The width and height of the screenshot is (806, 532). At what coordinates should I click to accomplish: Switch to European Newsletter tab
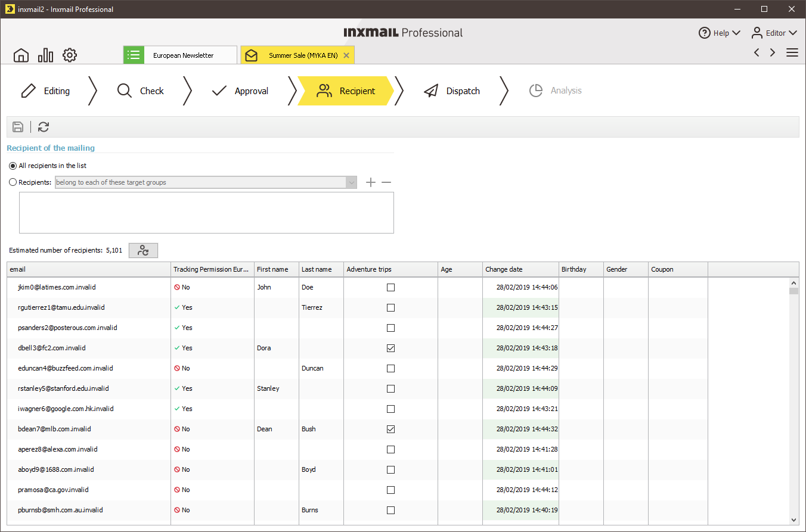pyautogui.click(x=180, y=55)
